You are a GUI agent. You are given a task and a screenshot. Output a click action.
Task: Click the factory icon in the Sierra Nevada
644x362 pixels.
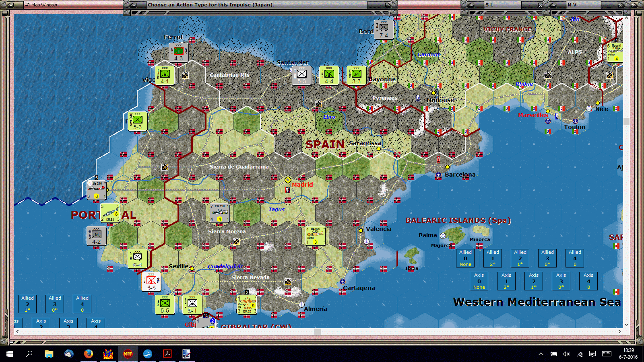pyautogui.click(x=288, y=282)
